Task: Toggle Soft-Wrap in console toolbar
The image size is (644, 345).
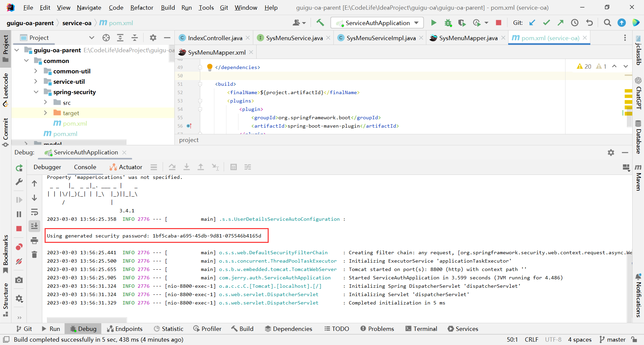Action: (x=34, y=212)
